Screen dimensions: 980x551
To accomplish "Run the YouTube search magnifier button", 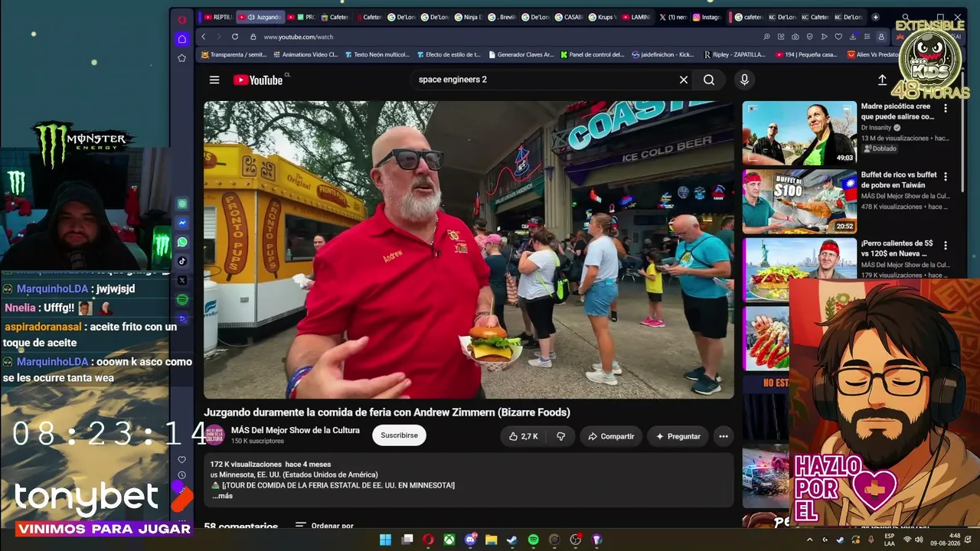I will point(709,80).
